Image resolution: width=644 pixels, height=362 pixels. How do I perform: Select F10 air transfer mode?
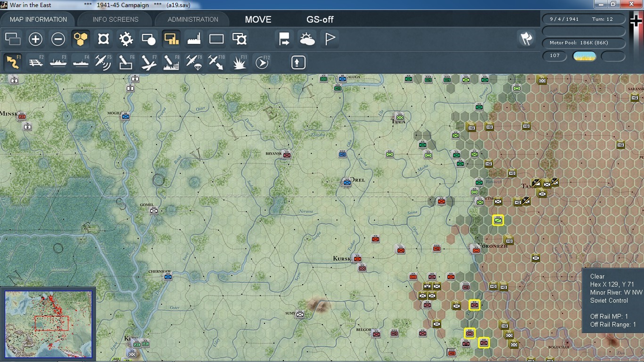216,62
